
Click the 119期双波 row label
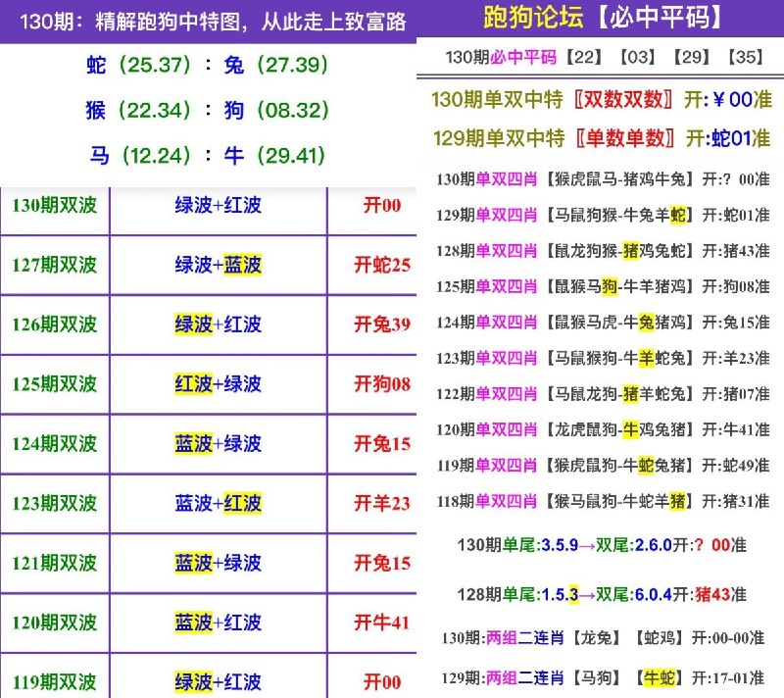55,682
